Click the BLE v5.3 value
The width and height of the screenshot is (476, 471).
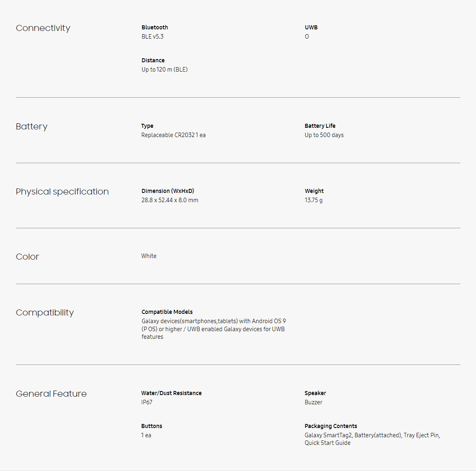pos(152,37)
